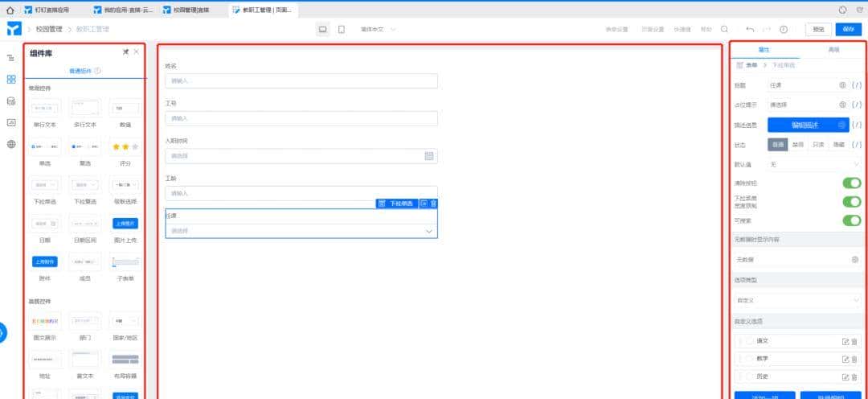Open the 简体中文 language dropdown
Screen dimensions: 868x399
tap(378, 30)
